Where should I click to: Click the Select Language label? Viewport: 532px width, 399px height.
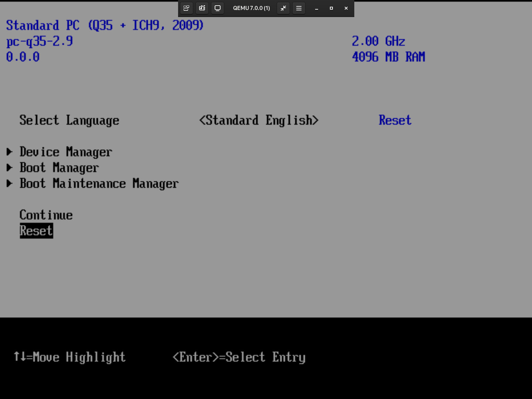pyautogui.click(x=69, y=120)
